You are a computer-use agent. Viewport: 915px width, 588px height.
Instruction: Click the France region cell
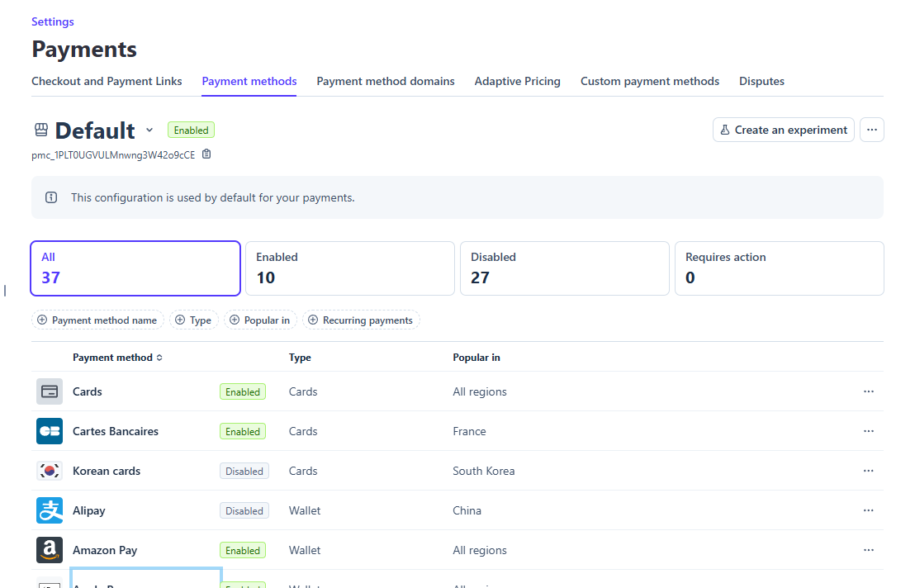(x=469, y=431)
